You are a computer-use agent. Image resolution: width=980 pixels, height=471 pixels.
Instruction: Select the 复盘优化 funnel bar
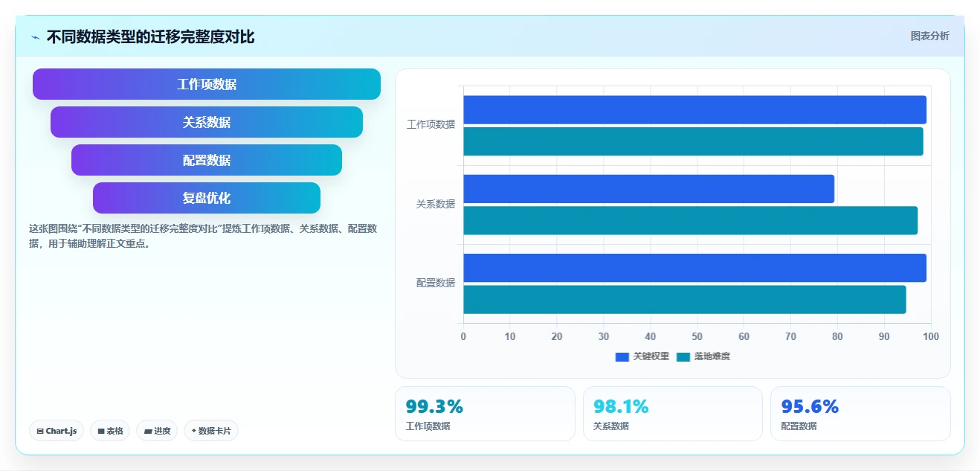207,198
